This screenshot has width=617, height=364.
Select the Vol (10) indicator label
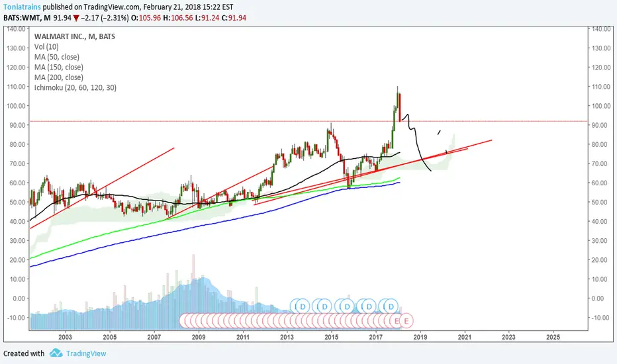[46, 46]
